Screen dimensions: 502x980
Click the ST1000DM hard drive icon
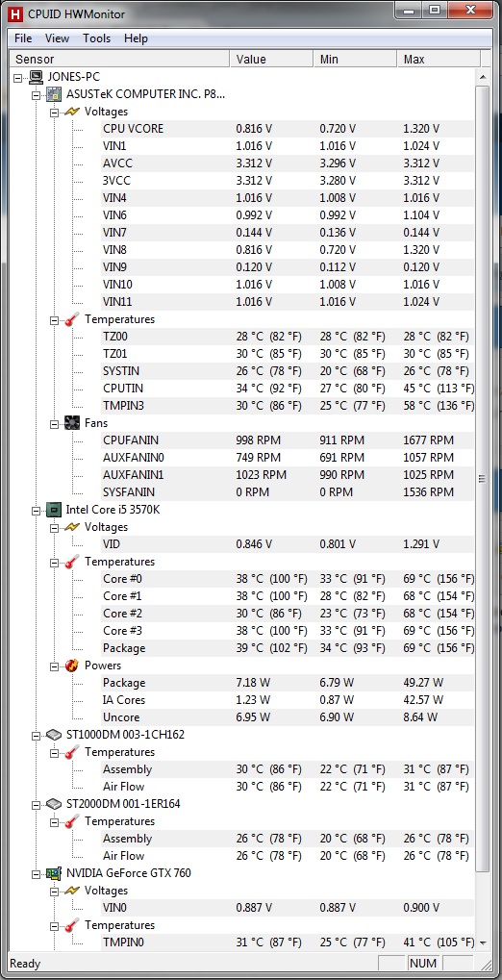[x=55, y=735]
